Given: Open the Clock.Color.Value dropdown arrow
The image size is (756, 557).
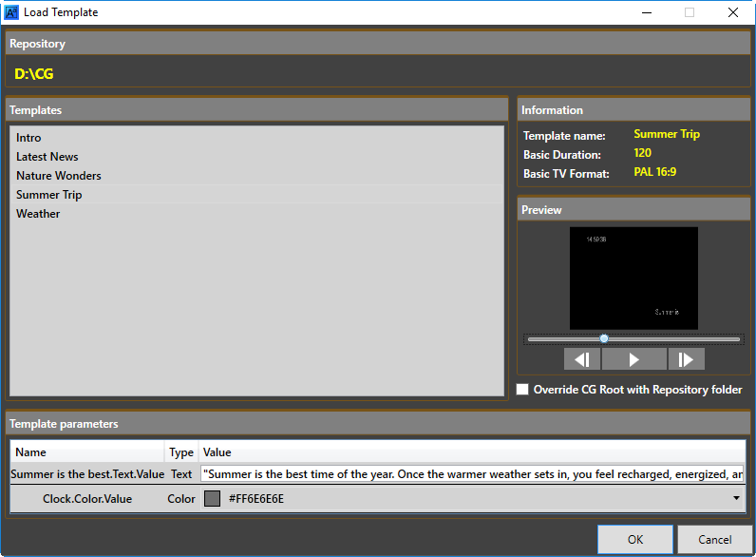Looking at the screenshot, I should pyautogui.click(x=736, y=498).
